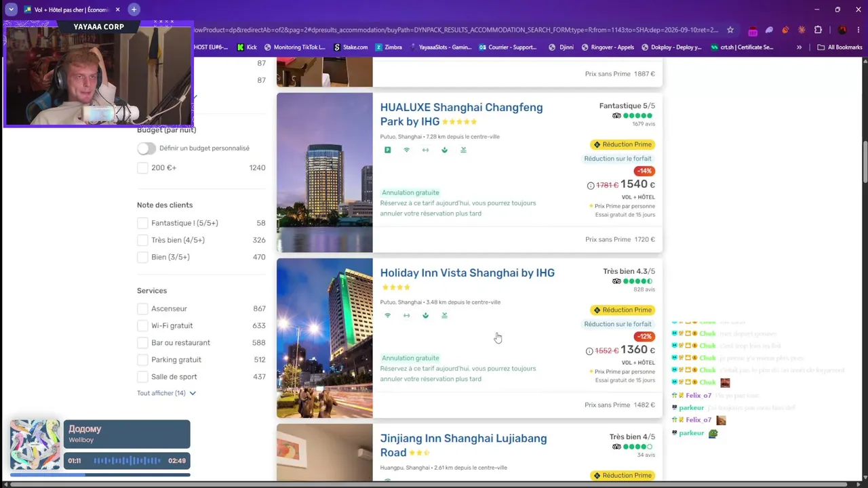Open the All Bookmarks folder

[840, 47]
